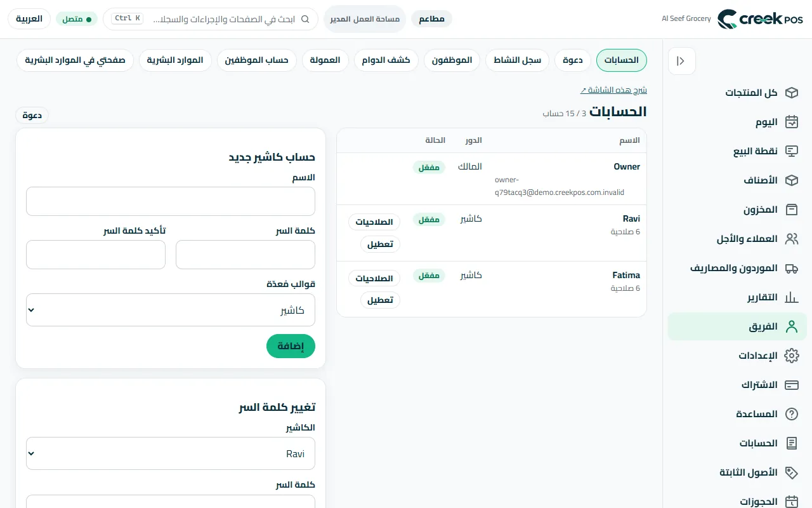Open the العمولة tab
Viewport: 812px width, 508px height.
[325, 60]
